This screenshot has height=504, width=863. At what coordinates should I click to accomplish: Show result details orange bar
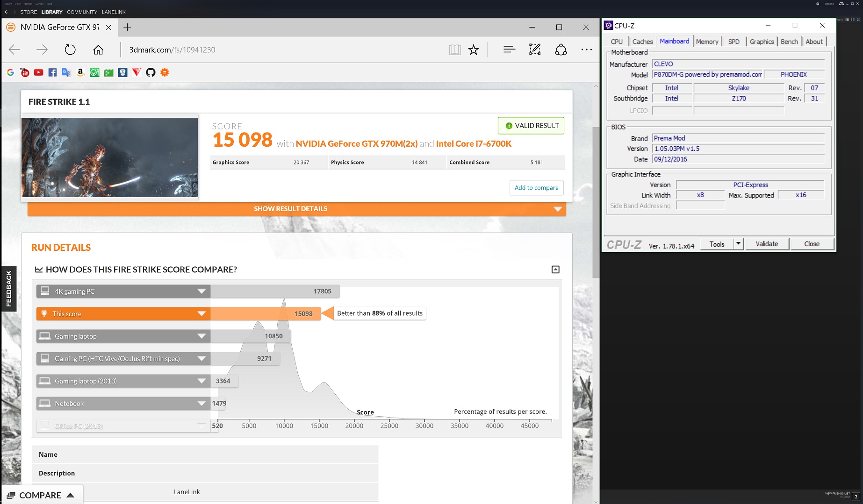[297, 209]
